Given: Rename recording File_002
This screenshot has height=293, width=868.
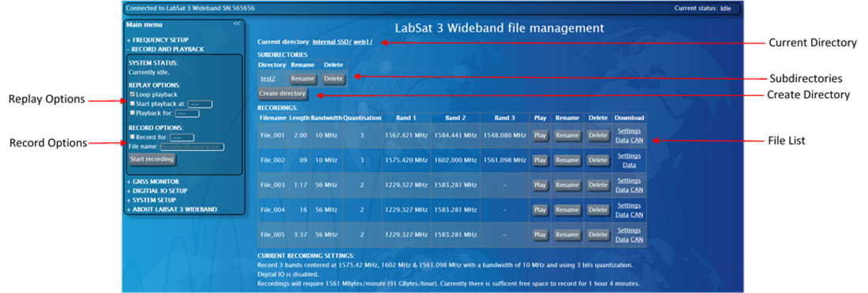Looking at the screenshot, I should (567, 160).
